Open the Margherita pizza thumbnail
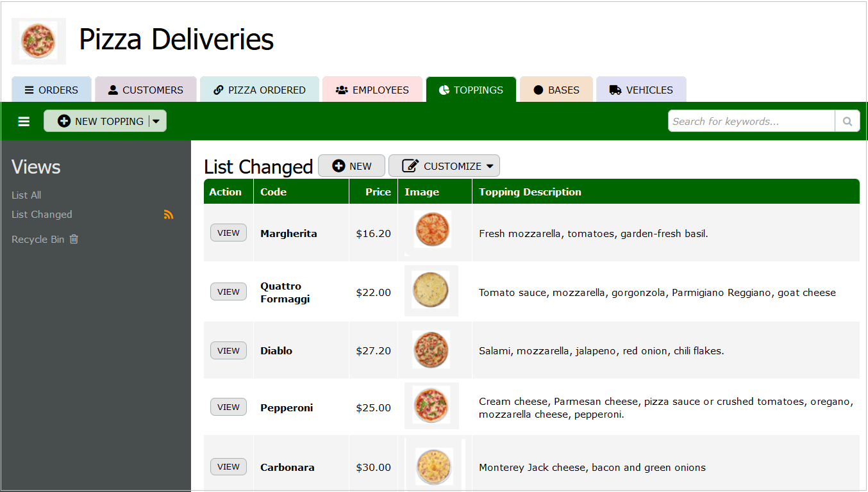 [x=432, y=229]
